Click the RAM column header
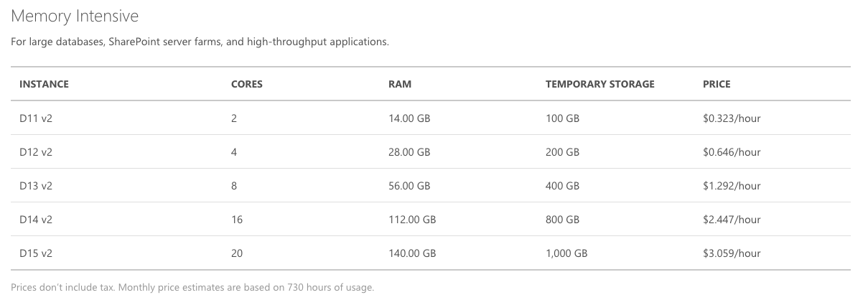This screenshot has height=300, width=868. click(x=399, y=84)
